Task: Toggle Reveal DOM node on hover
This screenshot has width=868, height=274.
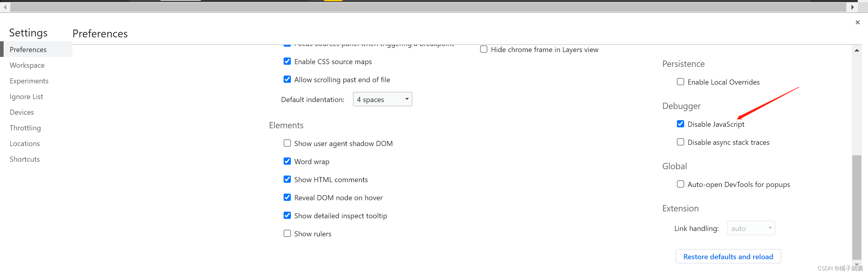Action: point(287,197)
